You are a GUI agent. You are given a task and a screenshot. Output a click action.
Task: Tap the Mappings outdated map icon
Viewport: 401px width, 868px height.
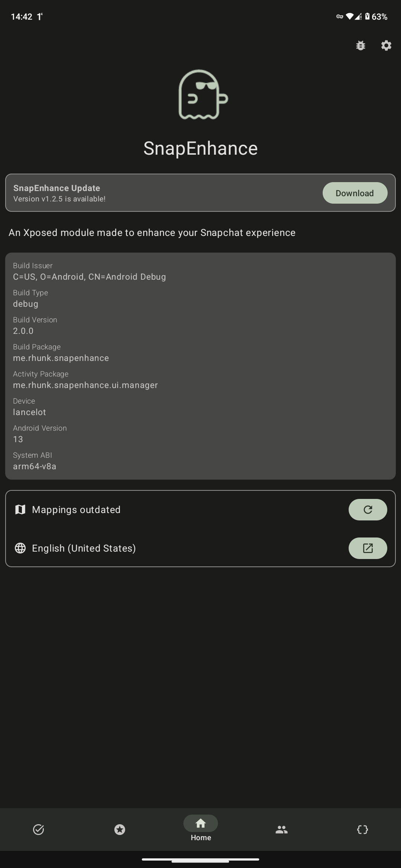coord(20,510)
